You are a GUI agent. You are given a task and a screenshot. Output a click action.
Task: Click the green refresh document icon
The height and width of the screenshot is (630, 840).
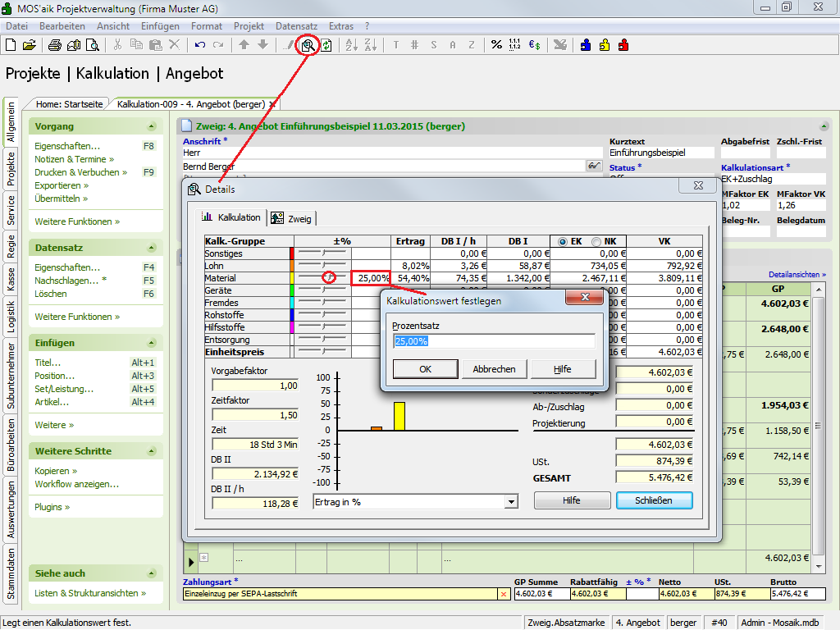pos(326,45)
